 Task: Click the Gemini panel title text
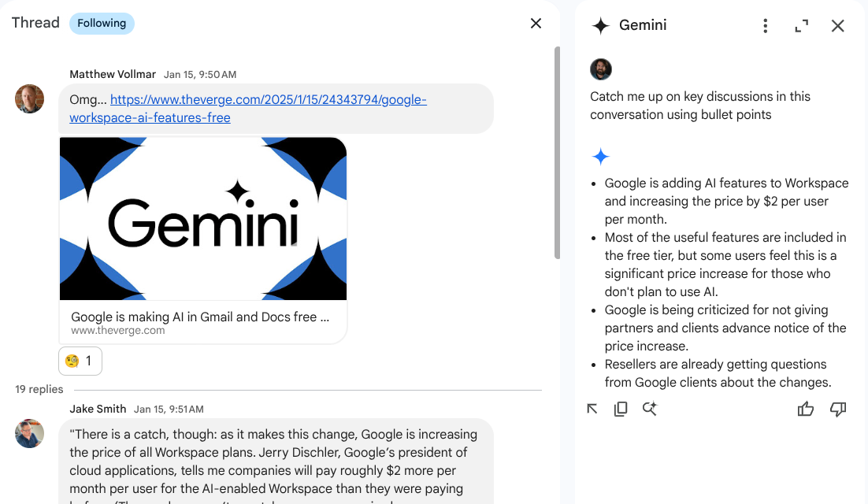643,25
